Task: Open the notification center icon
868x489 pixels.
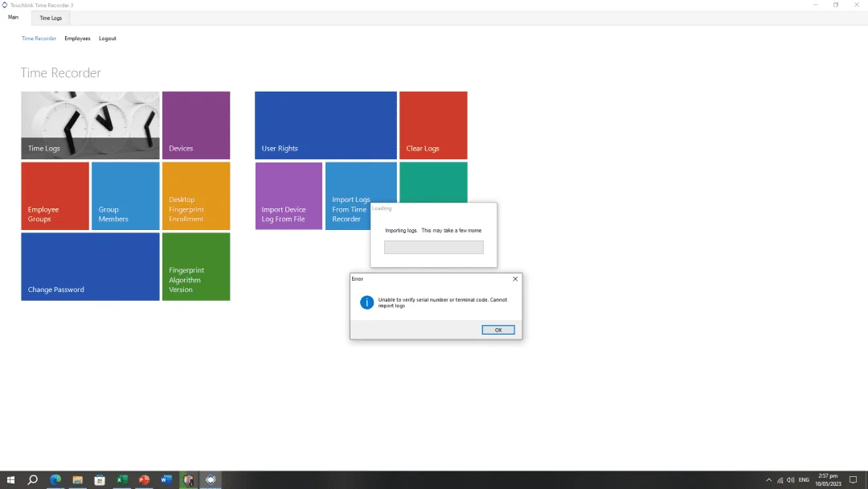Action: 853,479
